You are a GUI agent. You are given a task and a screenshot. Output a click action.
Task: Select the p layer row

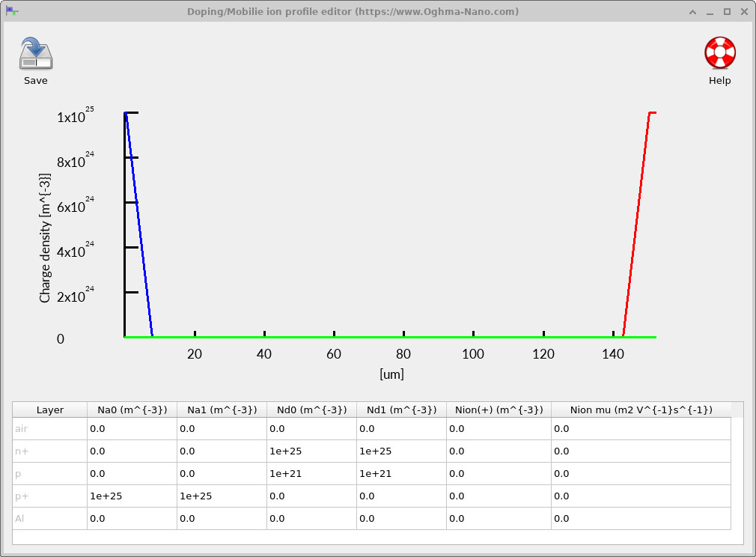tap(49, 473)
